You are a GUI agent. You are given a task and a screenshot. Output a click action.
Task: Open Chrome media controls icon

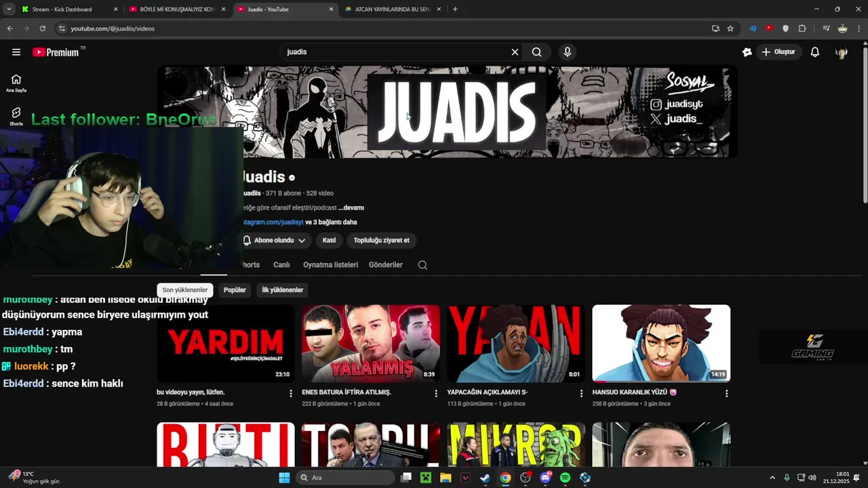point(826,28)
